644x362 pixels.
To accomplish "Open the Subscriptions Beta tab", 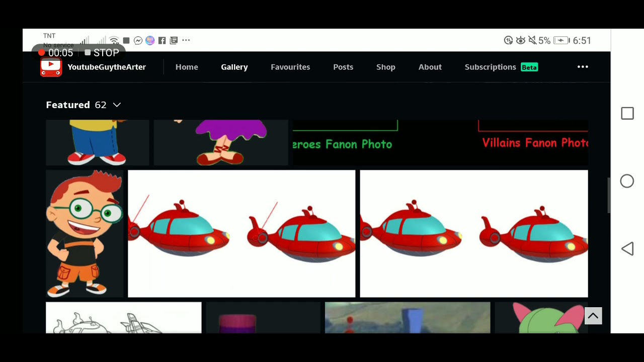I will pos(501,67).
